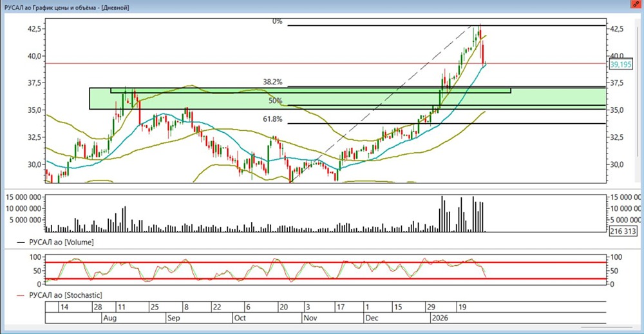Click date label 3 on the date axis
This screenshot has height=334, width=644.
pyautogui.click(x=309, y=308)
